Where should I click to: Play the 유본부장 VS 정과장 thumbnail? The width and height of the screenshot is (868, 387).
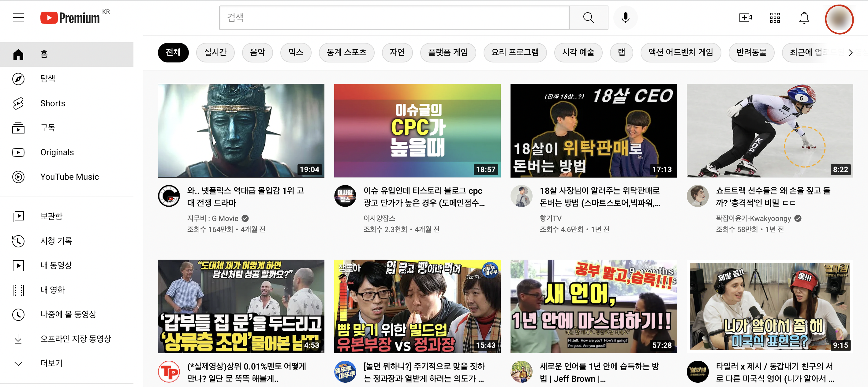coord(417,306)
